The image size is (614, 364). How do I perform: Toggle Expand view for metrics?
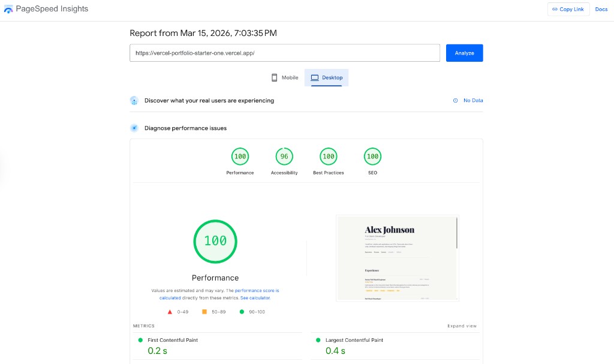tap(462, 326)
